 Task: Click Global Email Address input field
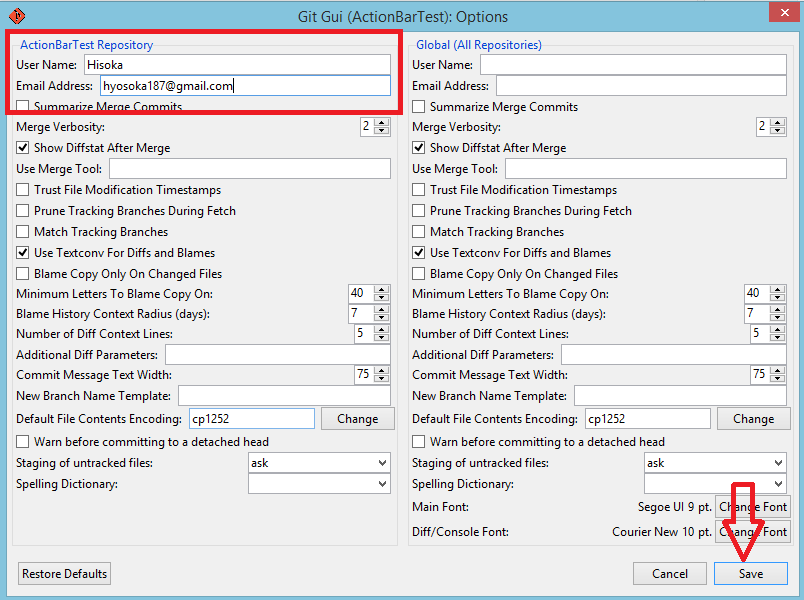(641, 86)
